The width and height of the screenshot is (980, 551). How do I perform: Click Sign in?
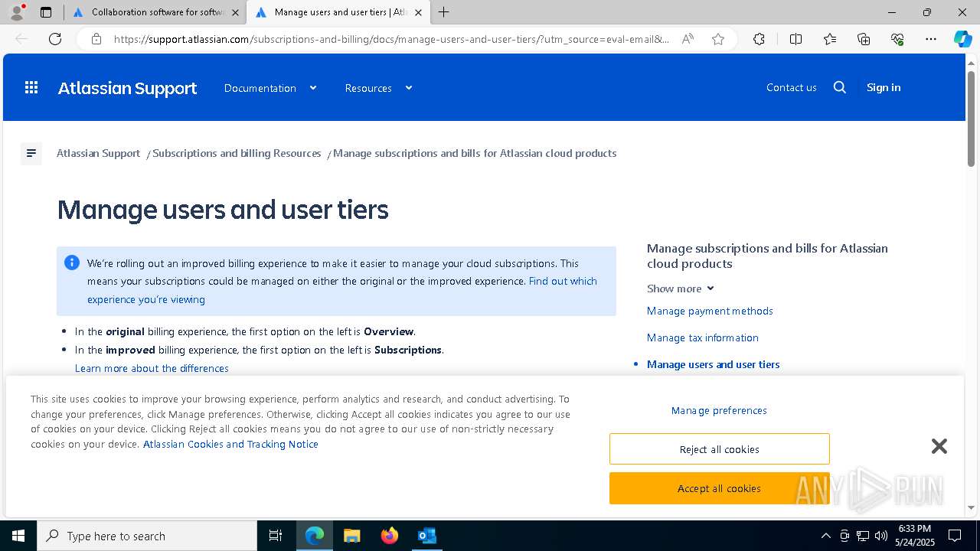[x=884, y=87]
